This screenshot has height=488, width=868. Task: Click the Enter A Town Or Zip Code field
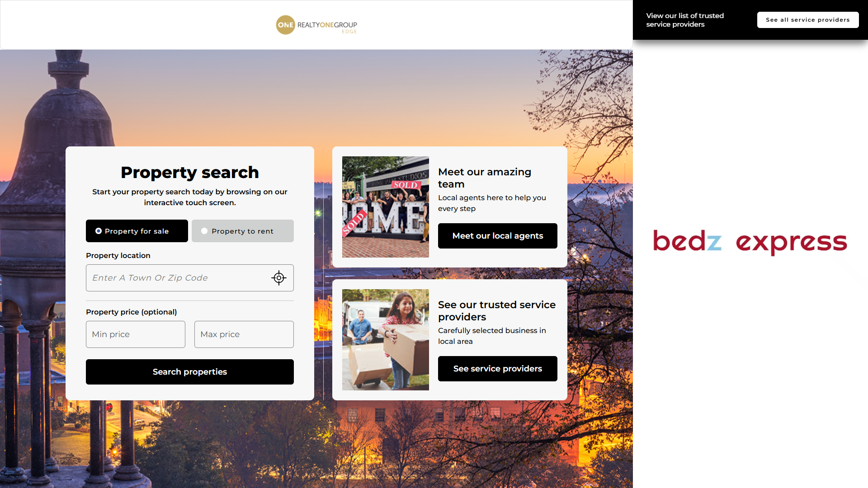click(x=190, y=278)
